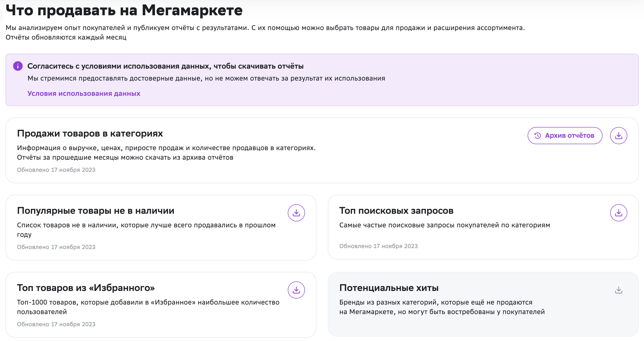This screenshot has width=644, height=341.
Task: Open «Условия использования данных» link
Action: click(84, 93)
